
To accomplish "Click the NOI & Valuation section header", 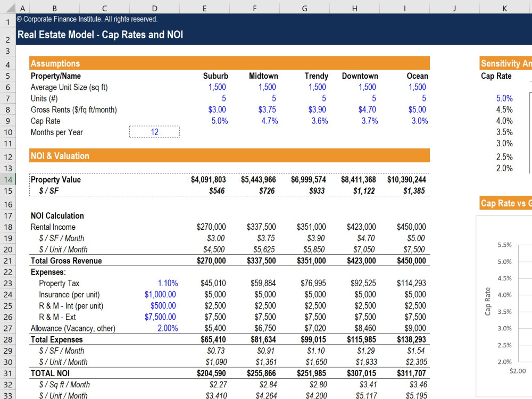I will point(229,155).
